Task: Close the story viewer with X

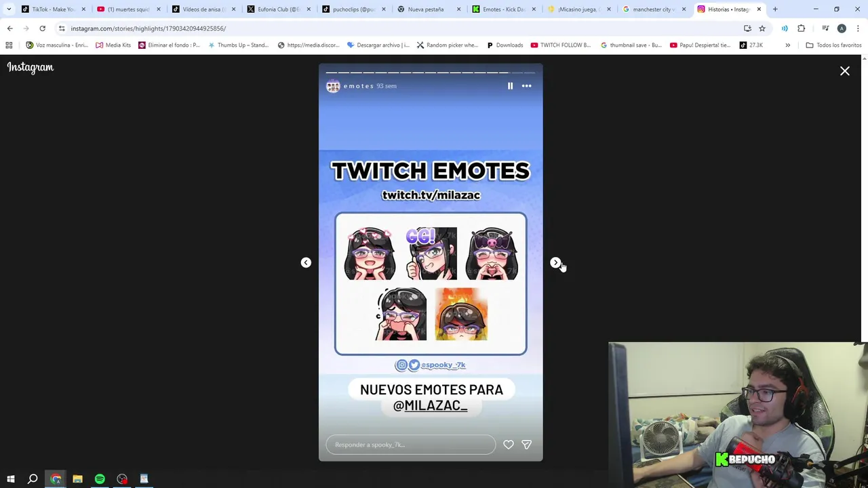Action: point(845,71)
